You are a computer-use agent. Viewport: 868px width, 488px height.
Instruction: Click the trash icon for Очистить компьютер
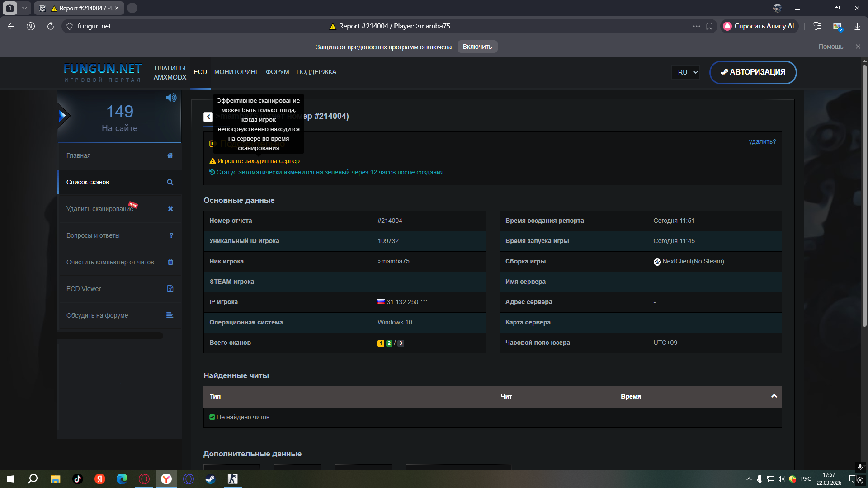tap(170, 262)
